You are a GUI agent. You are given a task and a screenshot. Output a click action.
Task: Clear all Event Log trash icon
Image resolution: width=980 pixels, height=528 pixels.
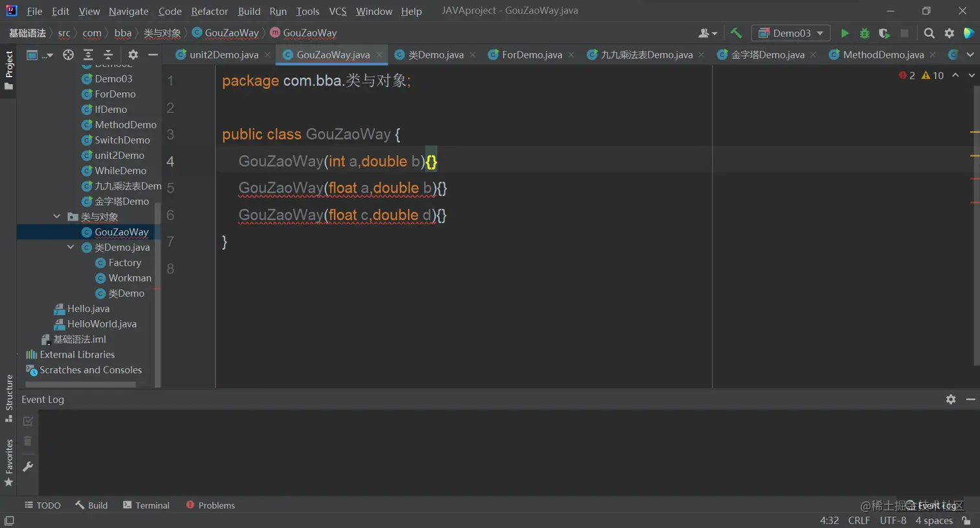(x=28, y=441)
